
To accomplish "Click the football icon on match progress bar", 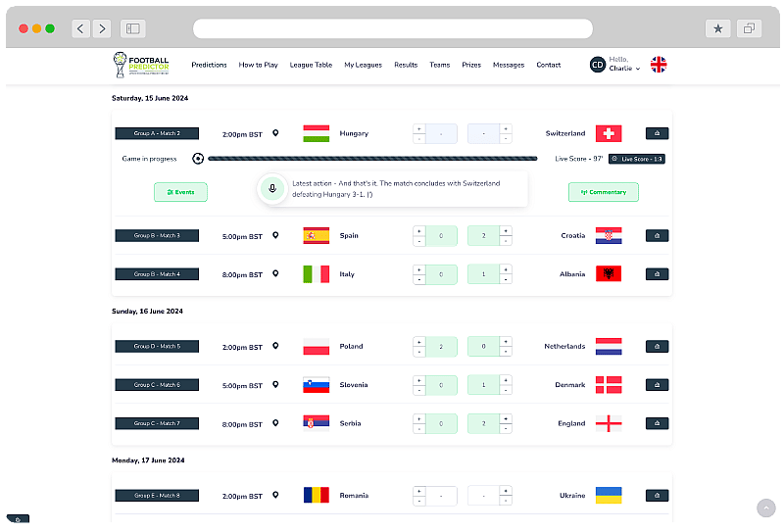I will coord(198,159).
